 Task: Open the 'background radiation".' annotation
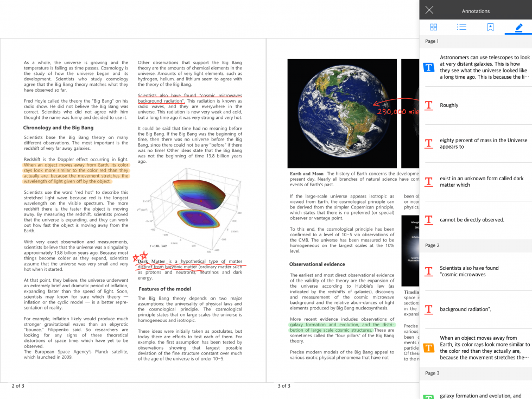476,309
